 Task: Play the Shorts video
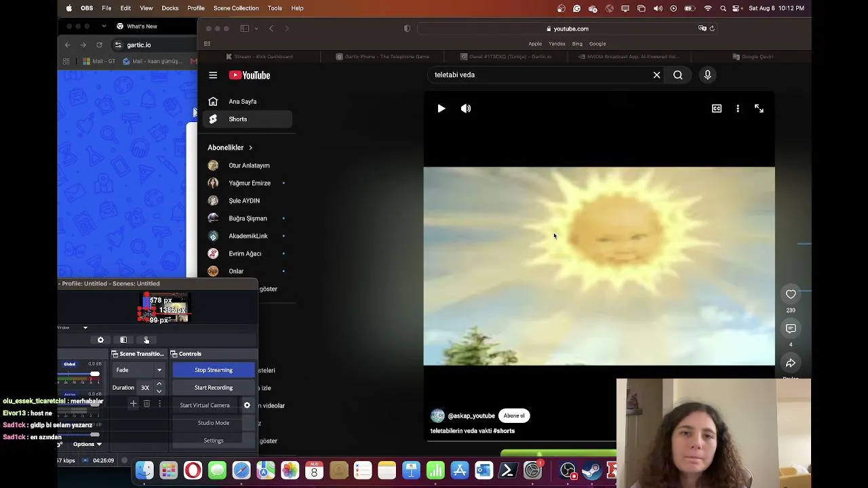pos(441,108)
